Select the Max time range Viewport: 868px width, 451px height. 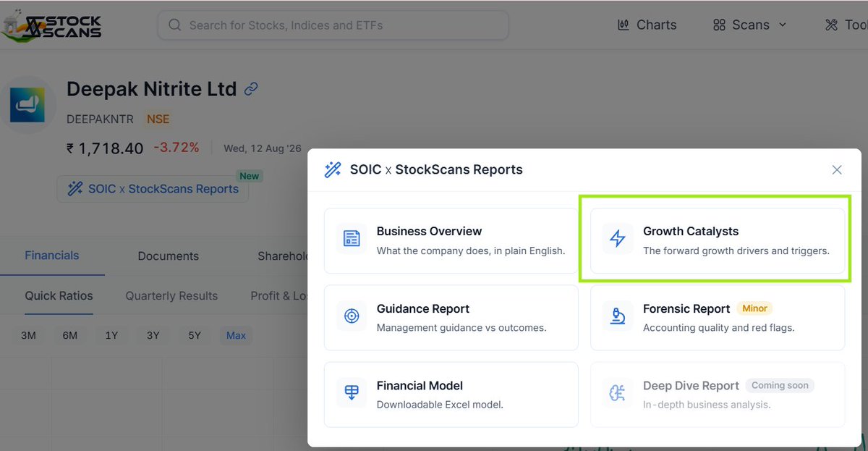click(x=237, y=335)
